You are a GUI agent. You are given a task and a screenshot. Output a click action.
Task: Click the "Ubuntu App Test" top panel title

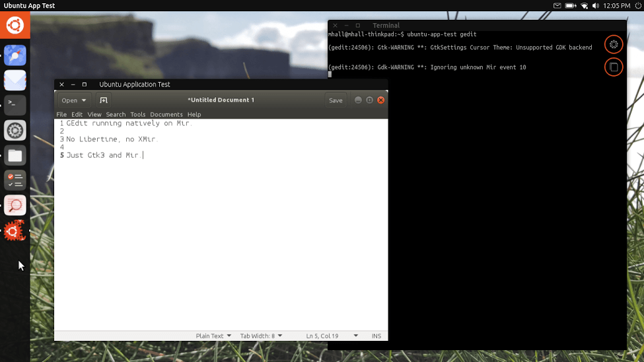coord(29,6)
